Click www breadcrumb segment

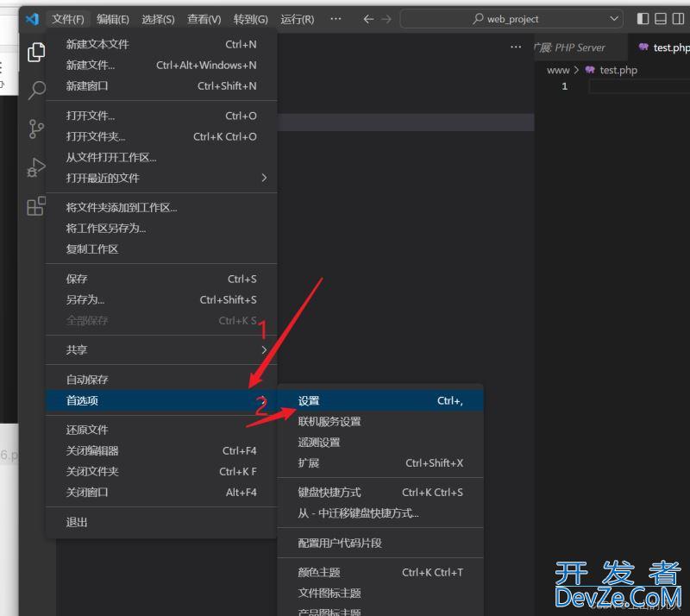(x=558, y=70)
